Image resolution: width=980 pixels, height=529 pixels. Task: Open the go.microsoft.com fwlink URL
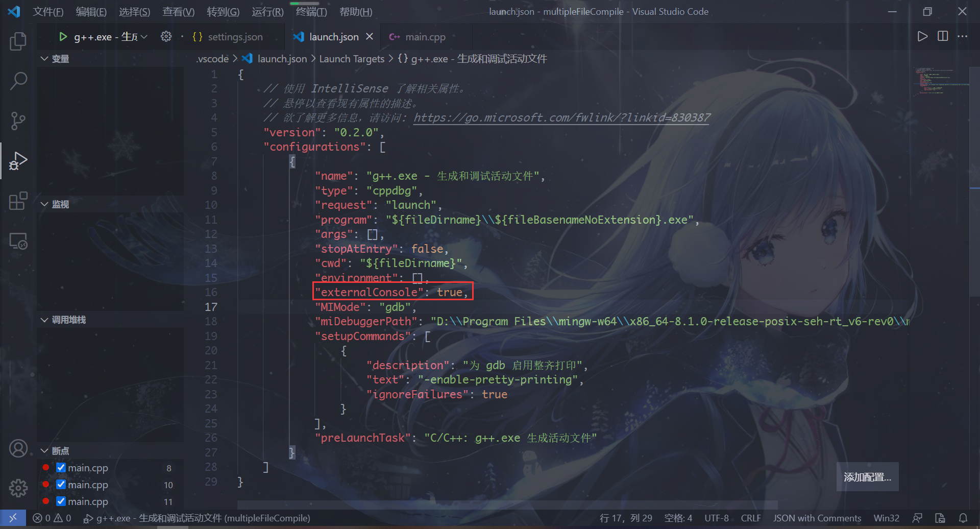(561, 117)
